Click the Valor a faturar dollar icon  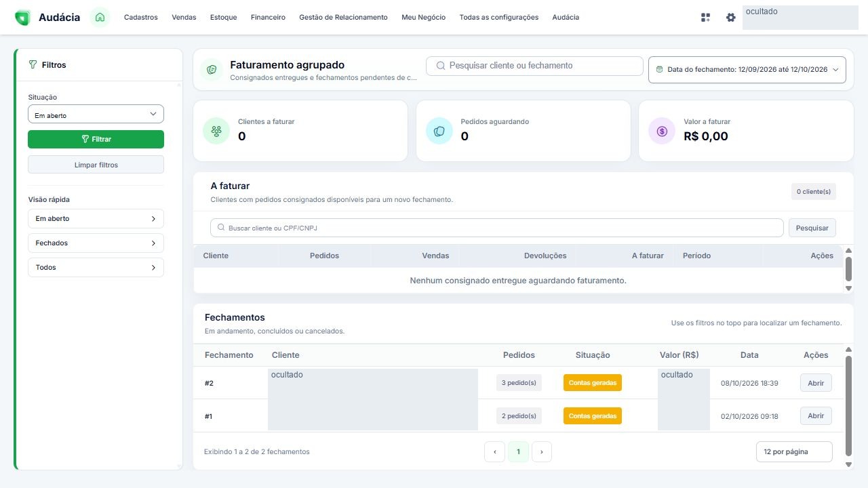pos(662,131)
